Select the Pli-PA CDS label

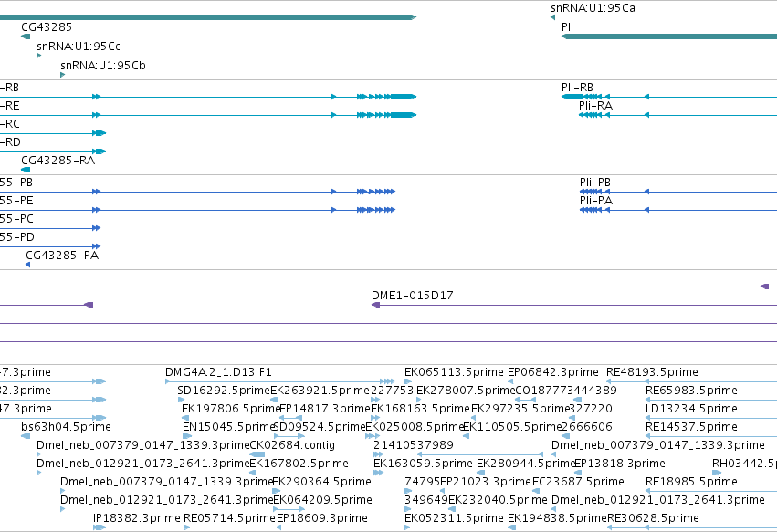click(596, 201)
